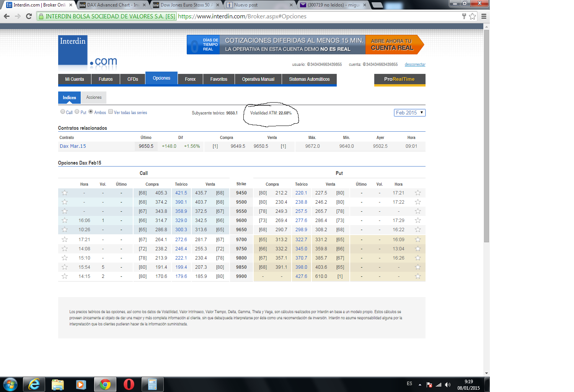The image size is (574, 392).
Task: Star the 9450 strike call option
Action: [x=65, y=193]
